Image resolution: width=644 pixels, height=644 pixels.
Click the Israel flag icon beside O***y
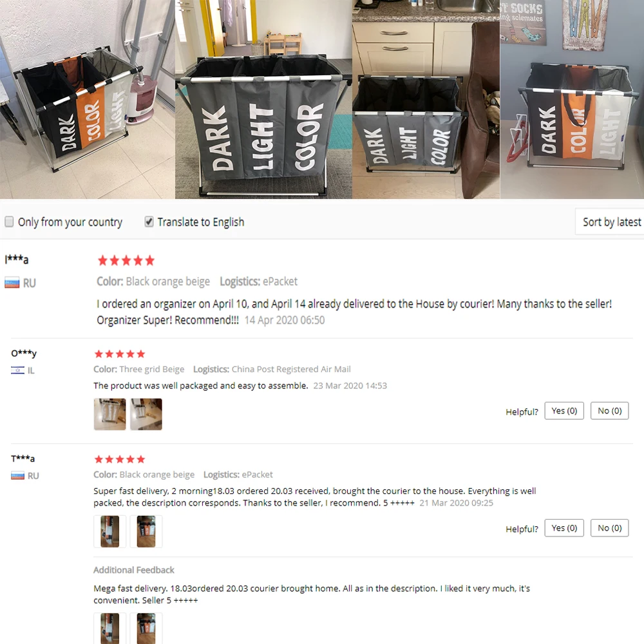point(17,370)
